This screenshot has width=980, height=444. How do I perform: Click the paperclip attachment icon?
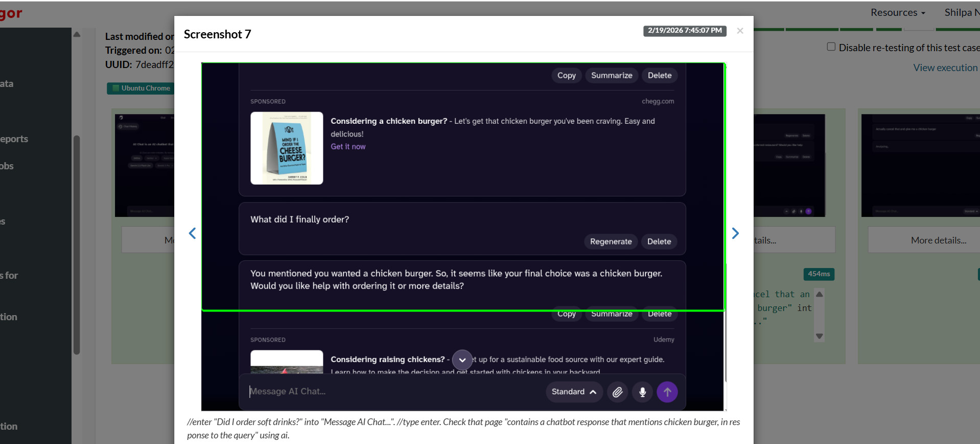pyautogui.click(x=617, y=392)
